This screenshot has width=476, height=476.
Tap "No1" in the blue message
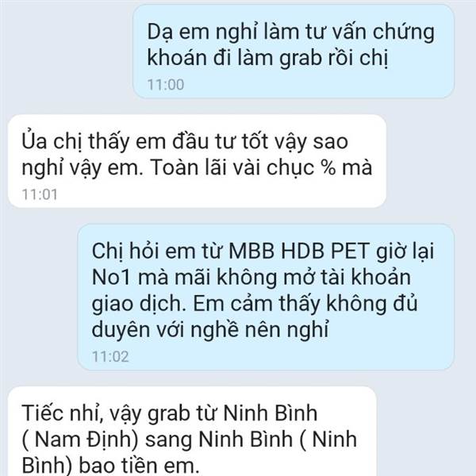pyautogui.click(x=111, y=278)
